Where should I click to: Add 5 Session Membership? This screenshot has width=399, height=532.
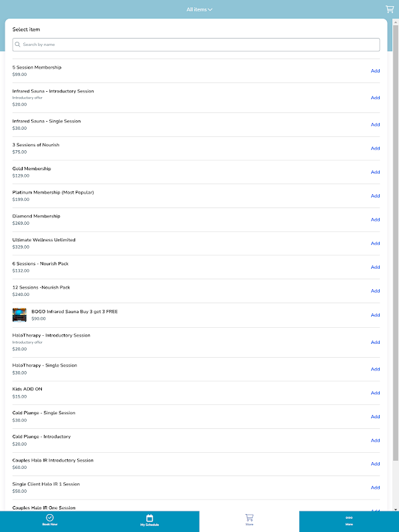pyautogui.click(x=375, y=70)
